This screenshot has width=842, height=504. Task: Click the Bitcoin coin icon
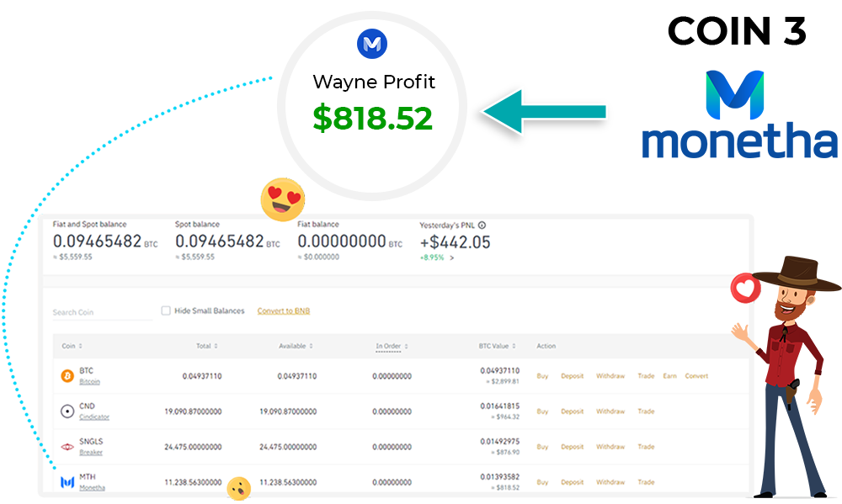(67, 376)
